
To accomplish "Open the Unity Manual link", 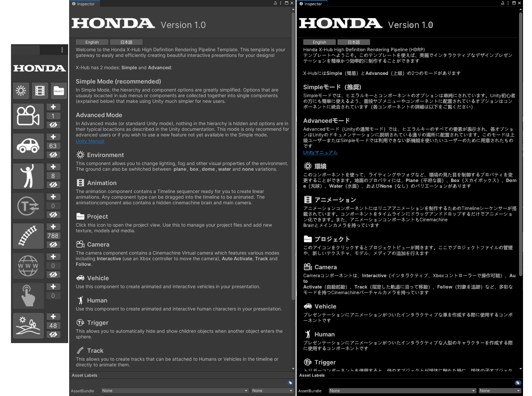I will click(x=90, y=141).
